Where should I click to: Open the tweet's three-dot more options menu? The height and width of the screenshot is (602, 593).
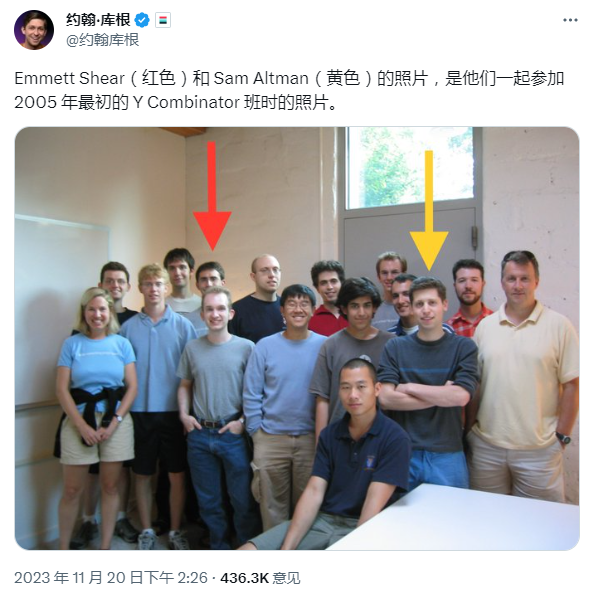coord(570,20)
